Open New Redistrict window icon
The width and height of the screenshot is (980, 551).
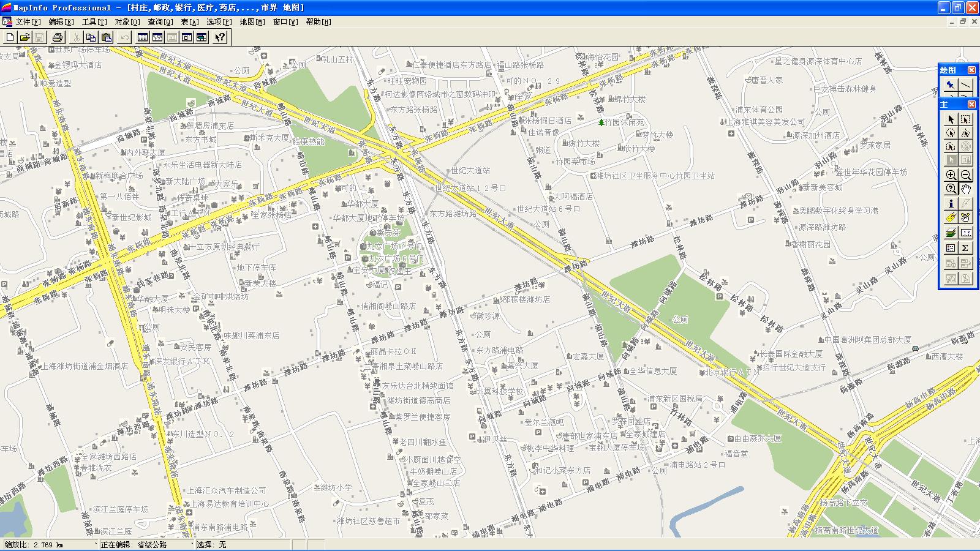click(202, 37)
